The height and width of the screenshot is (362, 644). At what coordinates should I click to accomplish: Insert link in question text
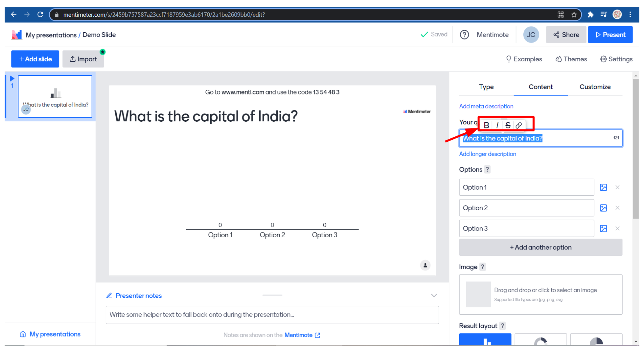coord(519,125)
